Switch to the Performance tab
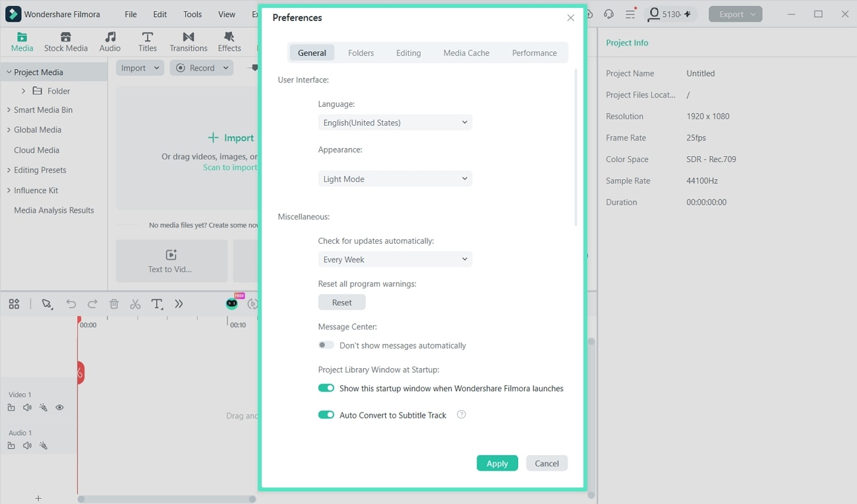This screenshot has width=857, height=504. point(534,53)
